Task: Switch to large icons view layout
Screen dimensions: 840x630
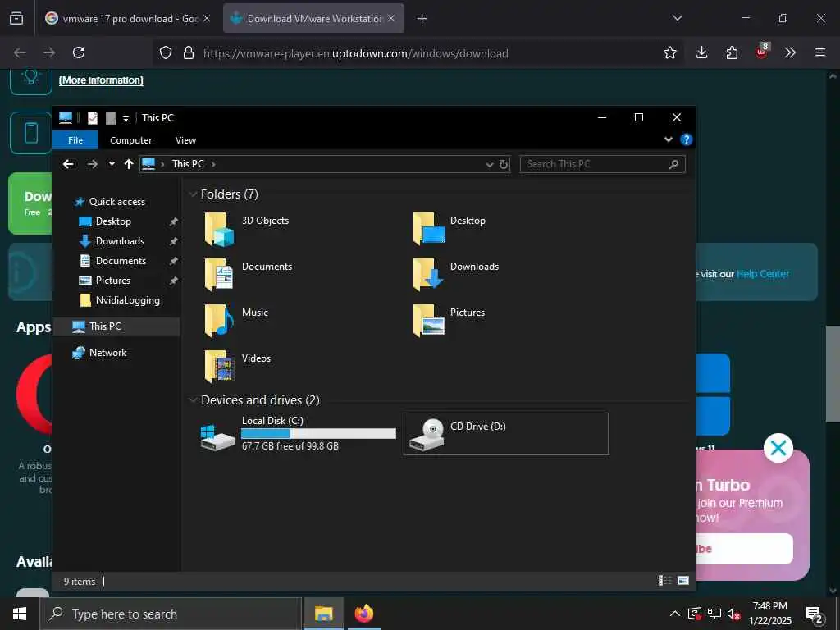Action: (x=683, y=581)
